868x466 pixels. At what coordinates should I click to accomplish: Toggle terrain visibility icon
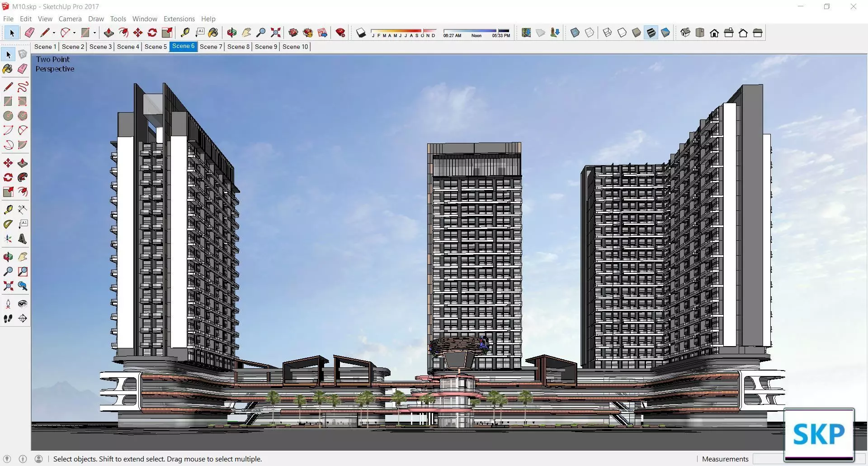(x=541, y=33)
